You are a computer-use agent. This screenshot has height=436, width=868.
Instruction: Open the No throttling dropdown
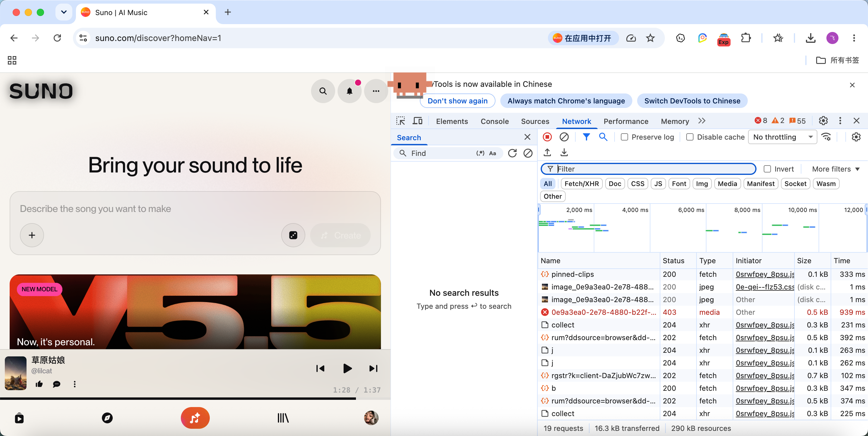(782, 137)
